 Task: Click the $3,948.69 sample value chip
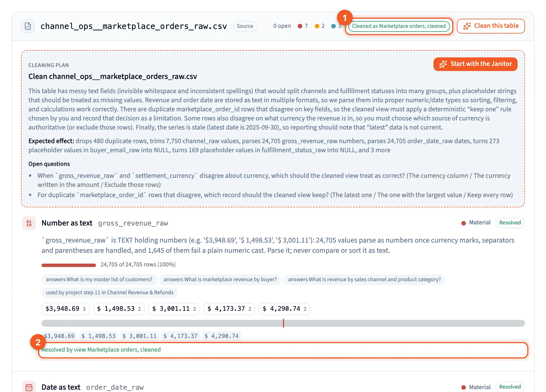click(x=65, y=309)
